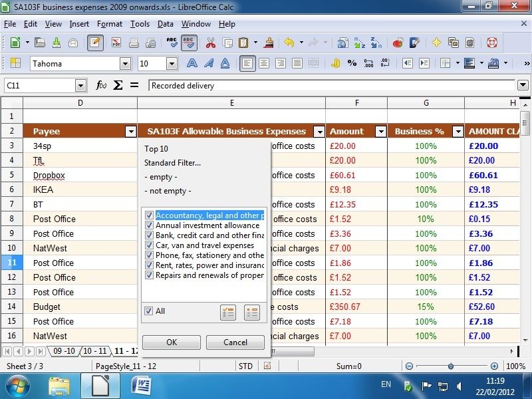Click the Undo arrow icon
Image resolution: width=532 pixels, height=399 pixels.
pyautogui.click(x=289, y=43)
